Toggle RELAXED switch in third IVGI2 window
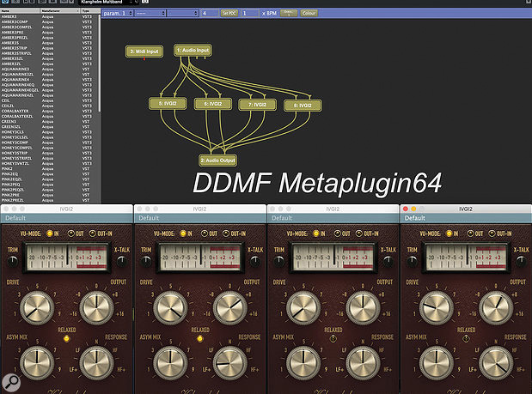The image size is (532, 394). point(333,338)
